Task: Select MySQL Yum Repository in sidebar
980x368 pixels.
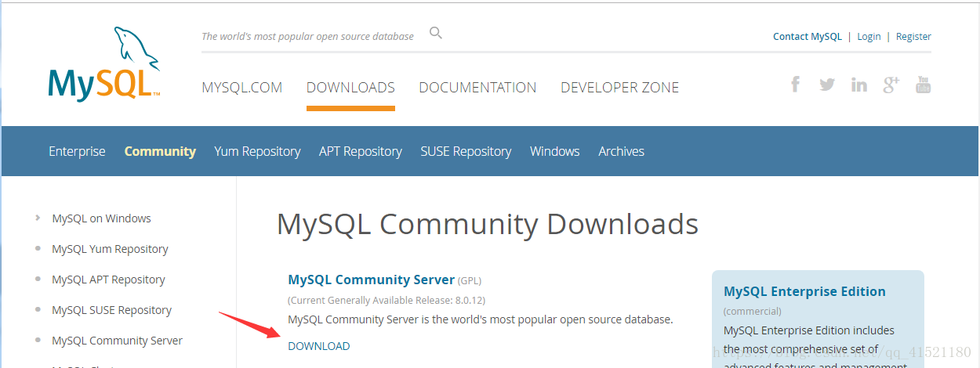Action: tap(110, 249)
